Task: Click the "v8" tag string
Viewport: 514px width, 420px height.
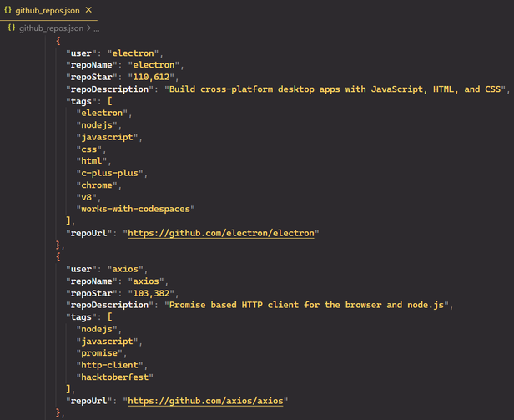Action: [x=86, y=198]
